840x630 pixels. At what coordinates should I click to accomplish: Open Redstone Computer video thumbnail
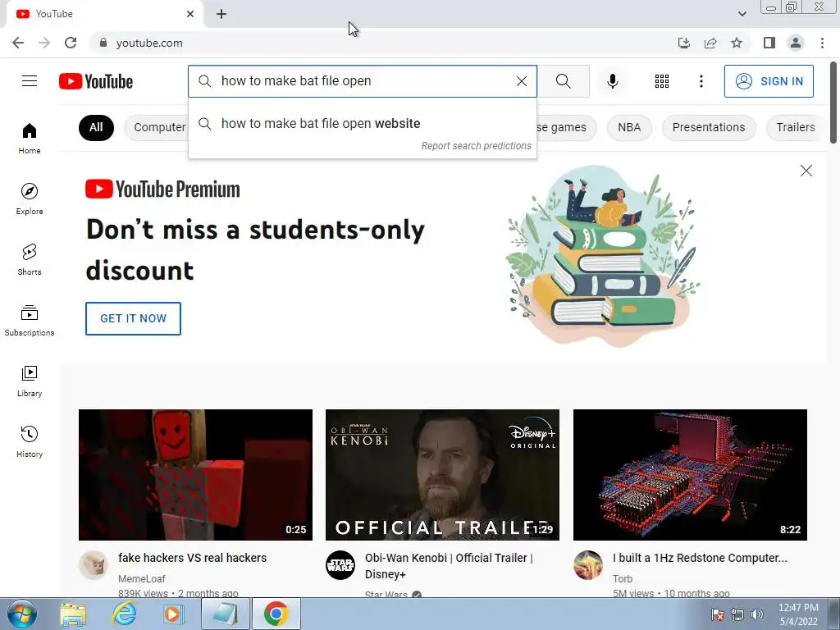[x=690, y=475]
